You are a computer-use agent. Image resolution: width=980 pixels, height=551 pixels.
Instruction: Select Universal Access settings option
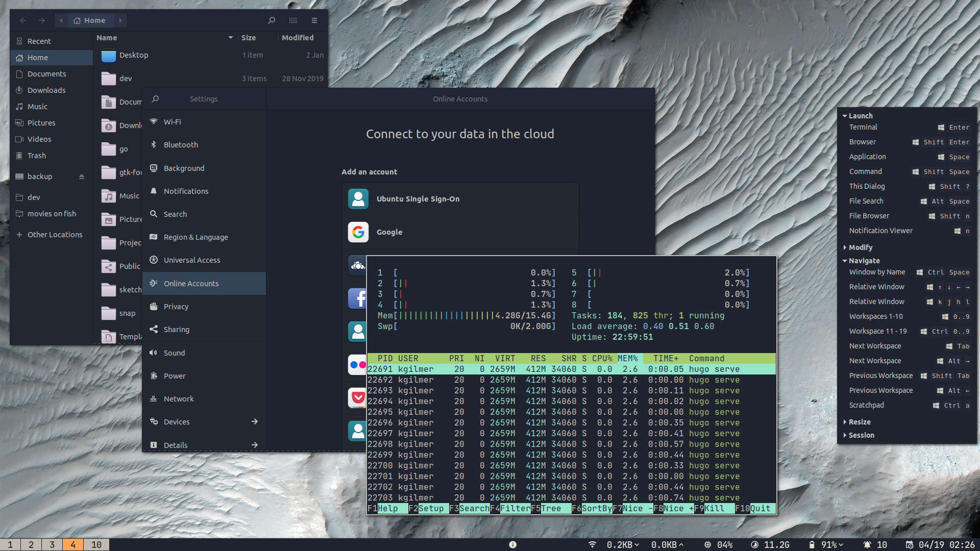192,260
